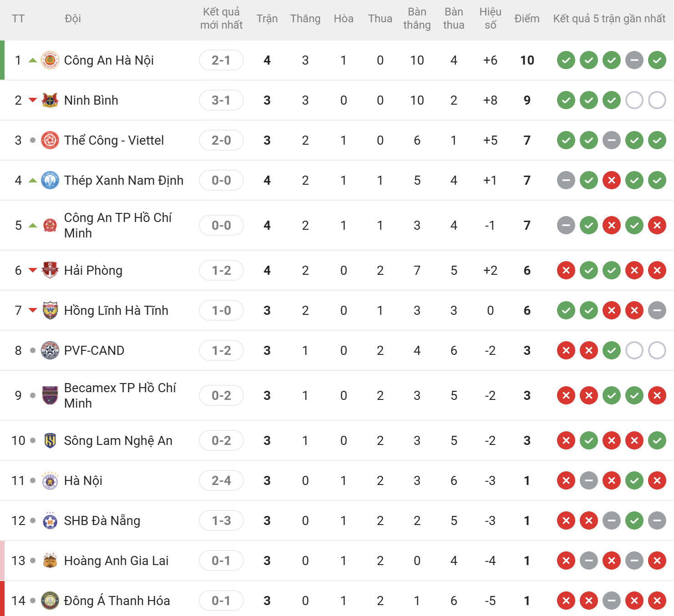Screen dimensions: 674x616
Task: Click Công An Hà Nội's gray draw indicator
Action: point(634,60)
